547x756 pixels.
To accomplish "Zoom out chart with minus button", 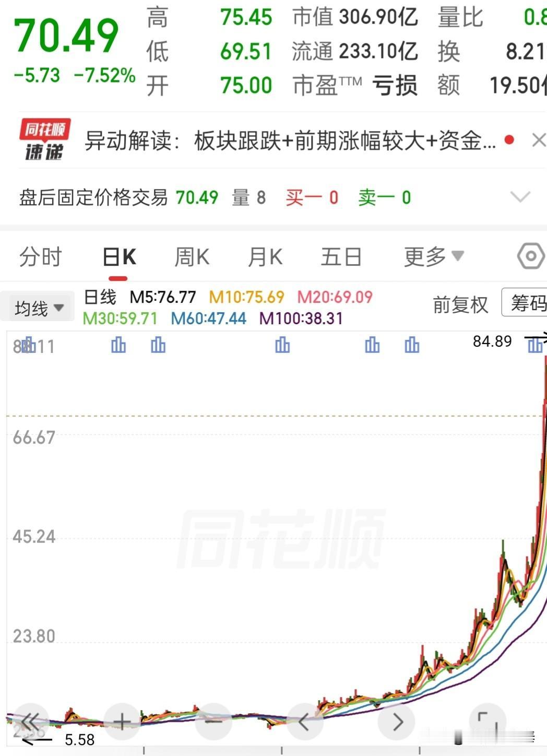I will coord(213,722).
